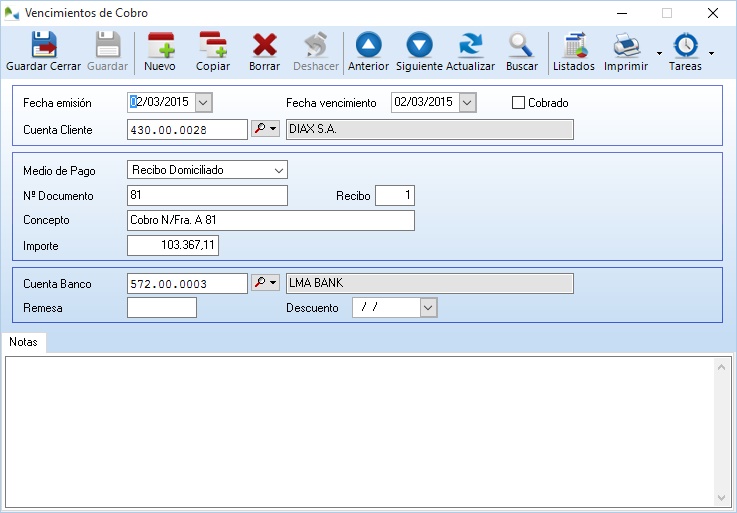
Task: Click the Copiar toolbar icon
Action: point(212,46)
